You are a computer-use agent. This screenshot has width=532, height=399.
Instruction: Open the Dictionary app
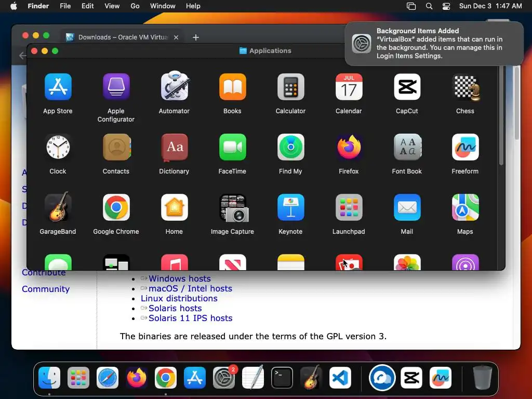[175, 147]
